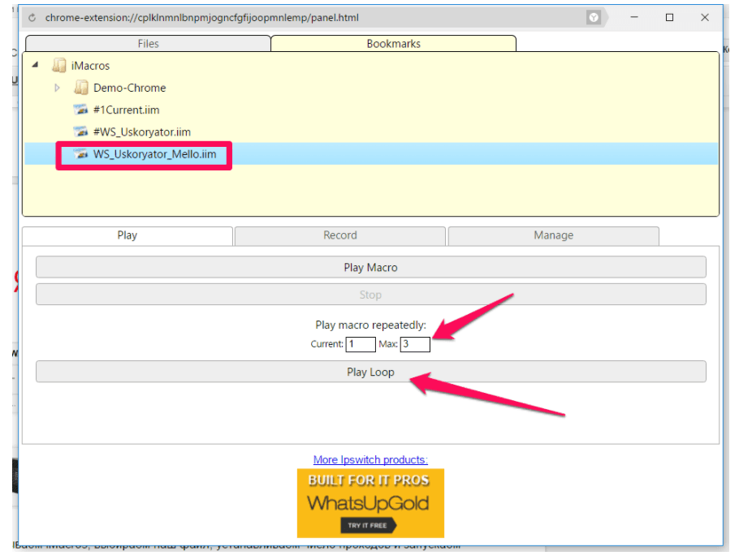Start the Play Loop button
The width and height of the screenshot is (739, 560).
(371, 372)
